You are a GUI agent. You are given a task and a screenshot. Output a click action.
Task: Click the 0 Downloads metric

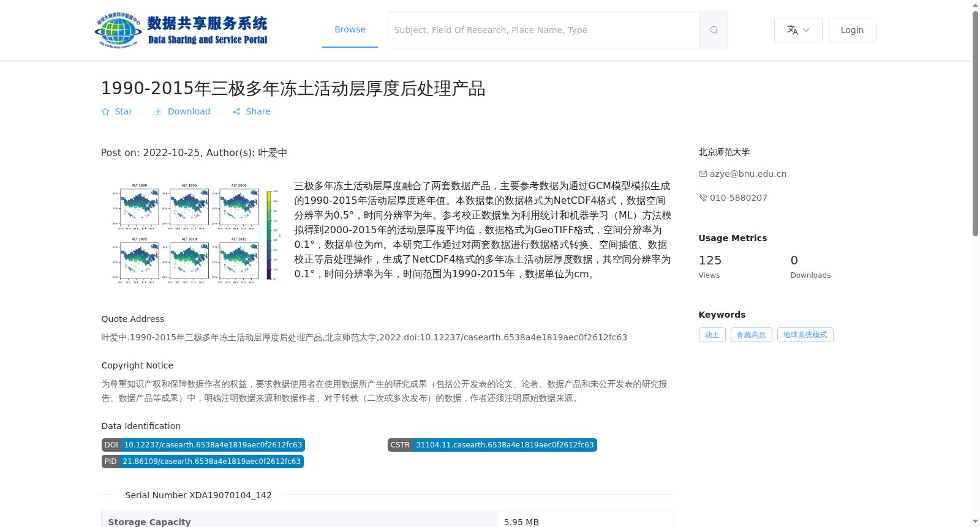pyautogui.click(x=810, y=266)
